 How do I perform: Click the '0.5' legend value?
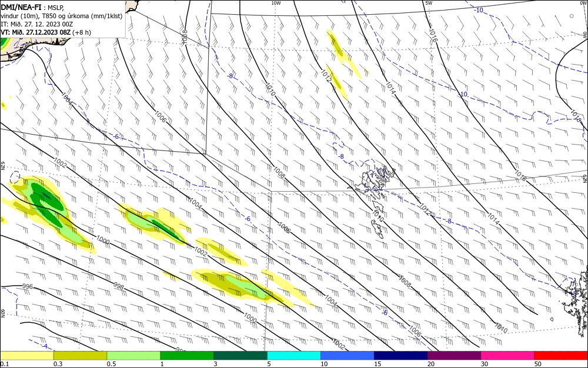click(111, 364)
